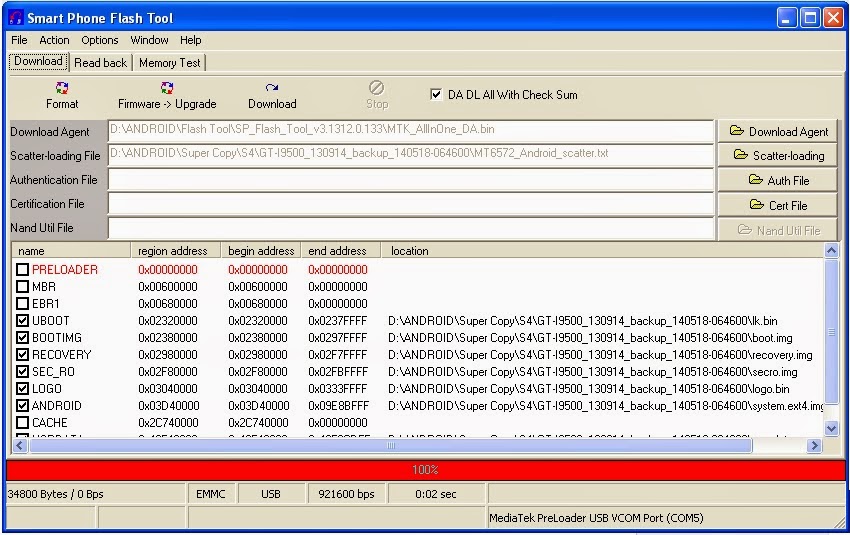Viewport: 850px width, 535px height.
Task: Select the lk.bin location path
Action: (x=582, y=321)
